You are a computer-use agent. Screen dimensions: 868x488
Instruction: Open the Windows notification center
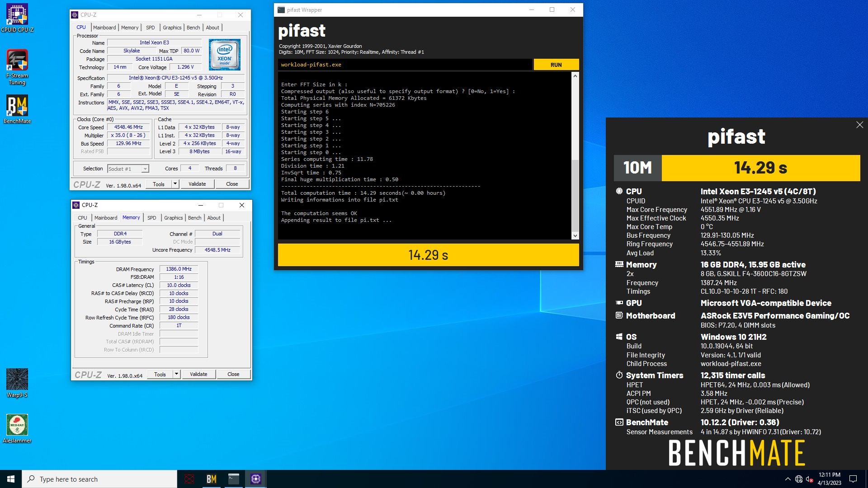coord(853,479)
